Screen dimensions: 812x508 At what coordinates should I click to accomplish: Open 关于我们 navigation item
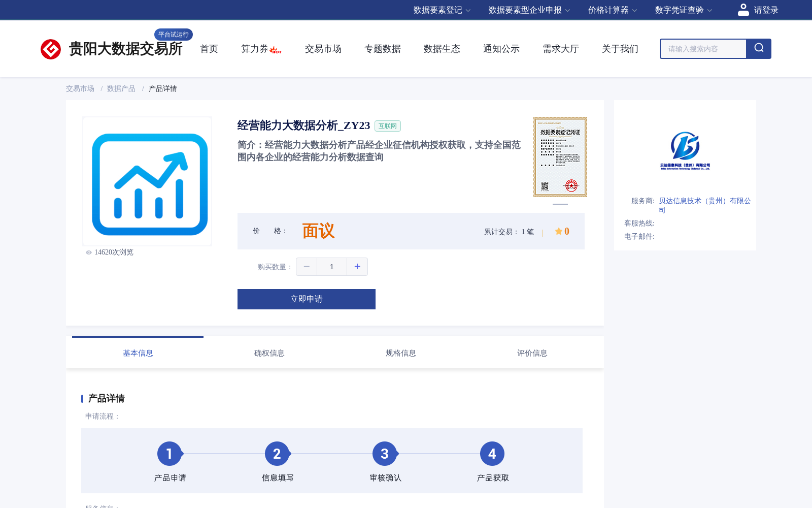[620, 49]
